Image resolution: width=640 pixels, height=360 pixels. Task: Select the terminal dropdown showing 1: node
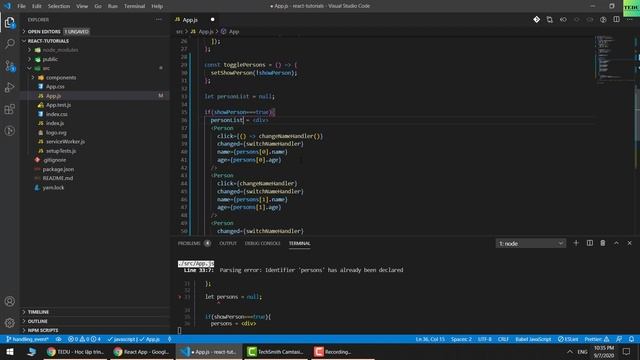click(531, 243)
